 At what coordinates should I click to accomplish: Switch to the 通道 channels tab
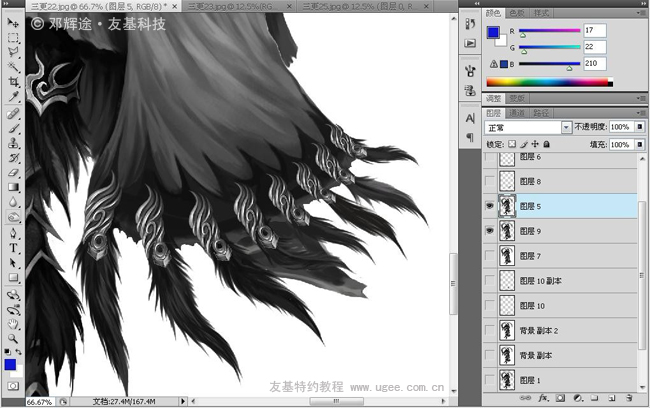[519, 113]
